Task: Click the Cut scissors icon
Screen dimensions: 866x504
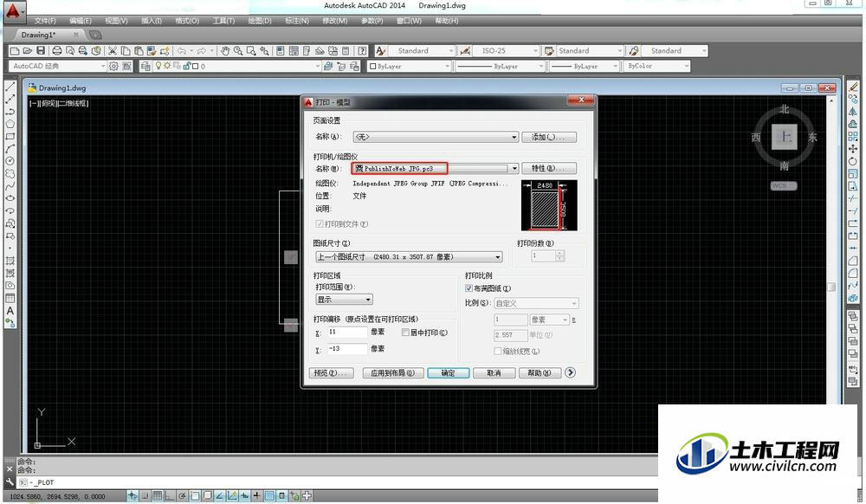Action: coord(113,51)
